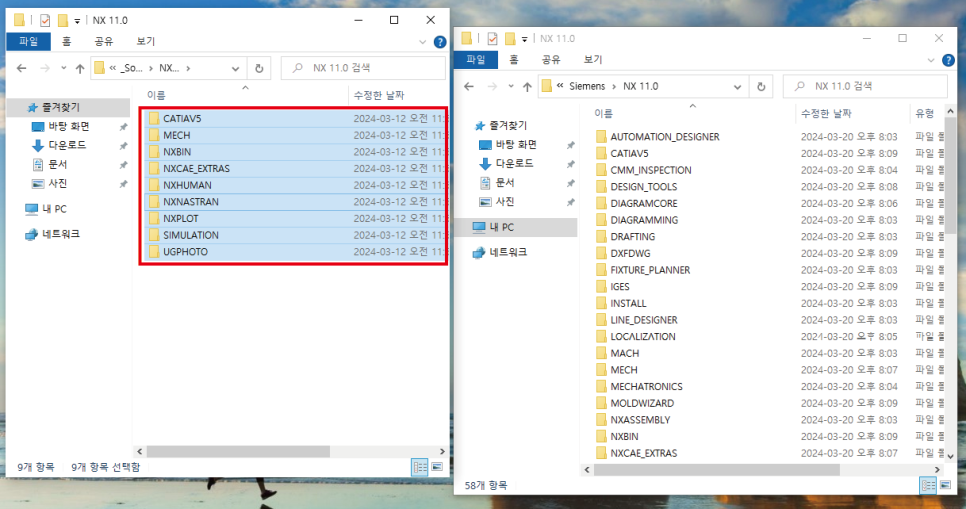Screen dimensions: 966x509
Task: Open address bar history dropdown in right window
Action: click(x=737, y=87)
